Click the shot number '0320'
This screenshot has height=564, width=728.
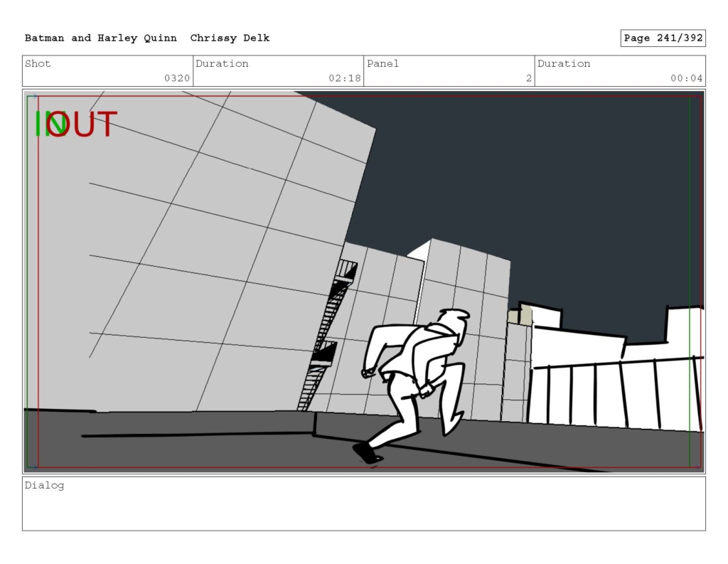click(x=177, y=78)
